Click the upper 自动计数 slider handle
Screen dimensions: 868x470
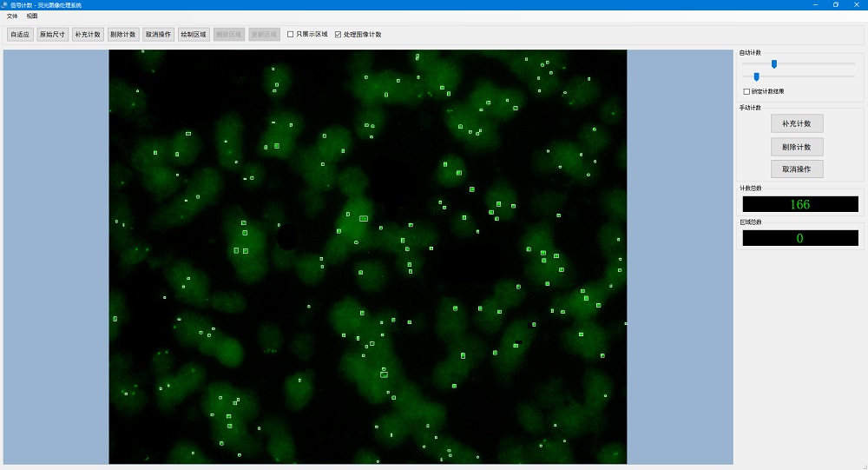pyautogui.click(x=774, y=63)
